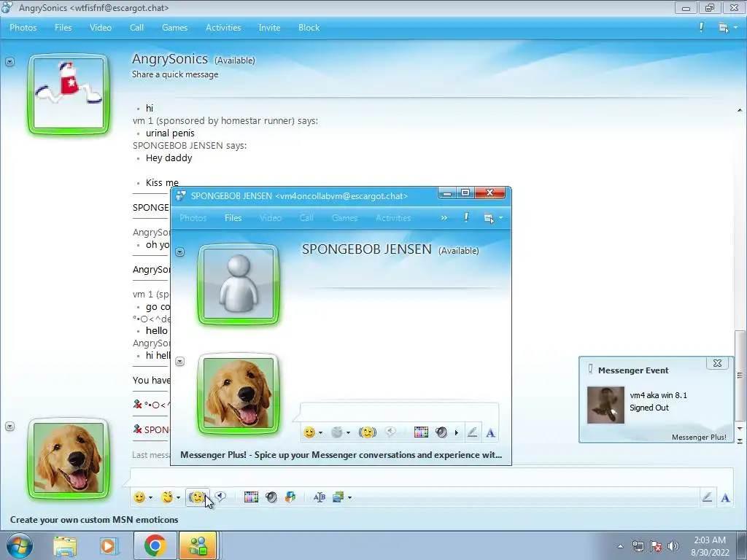Click grayed winks icon in SPONGEBOB JENSEN window
Viewport: 747px width, 560px height.
tap(337, 432)
